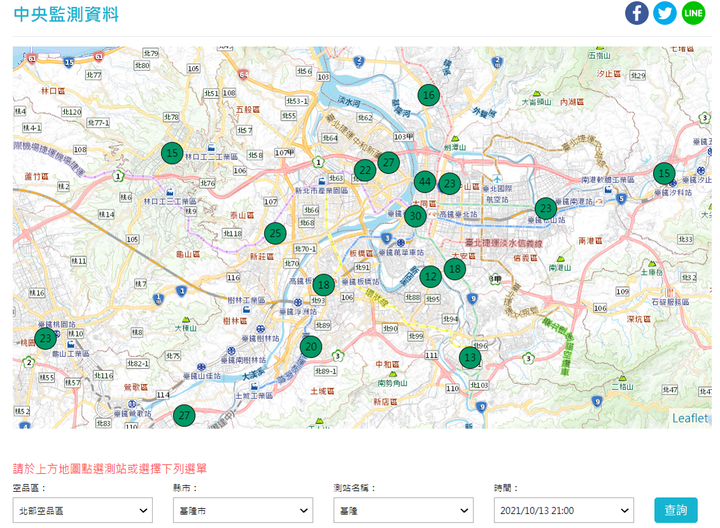The image size is (720, 528).
Task: Select station marker 16 near 淡水河
Action: point(428,95)
